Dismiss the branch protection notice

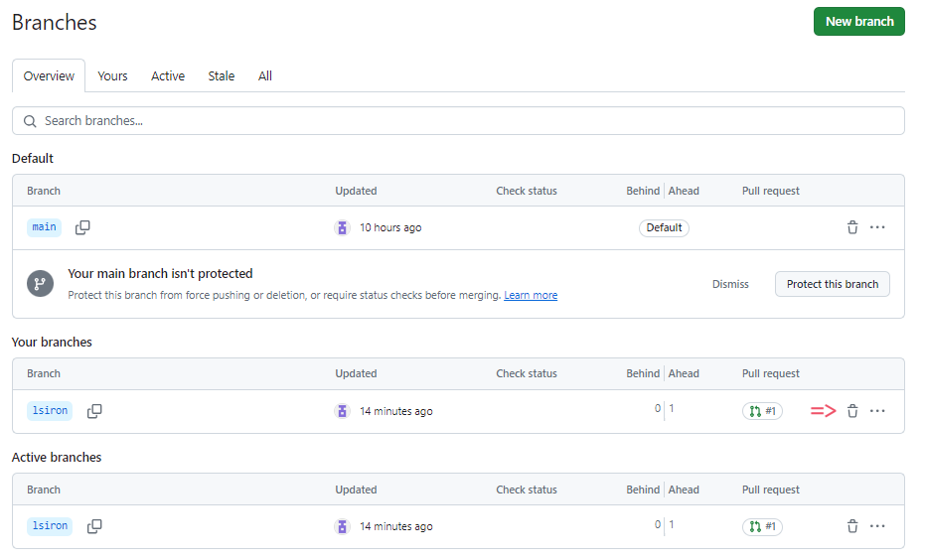pos(730,284)
